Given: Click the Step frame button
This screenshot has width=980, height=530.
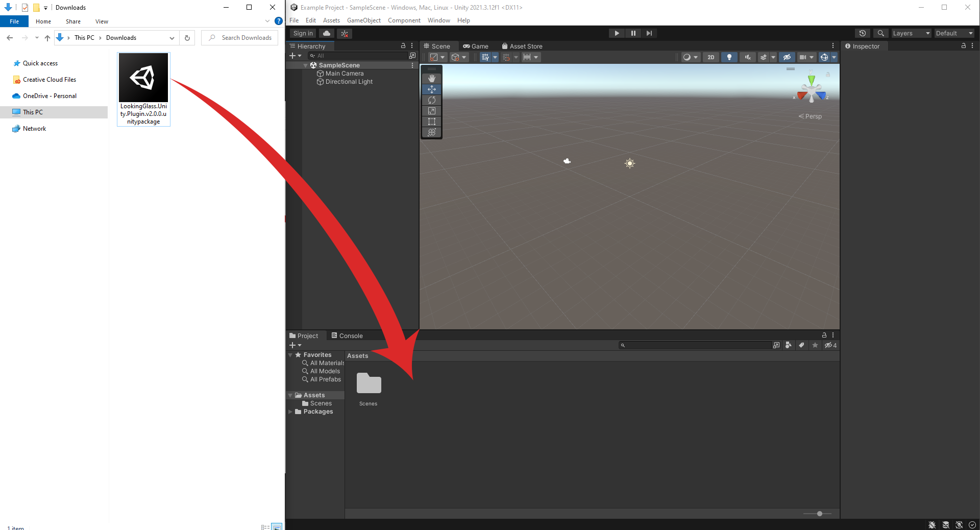Looking at the screenshot, I should pos(649,33).
